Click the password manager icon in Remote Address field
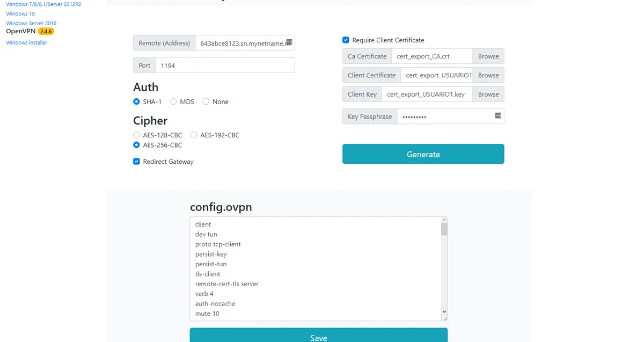The height and width of the screenshot is (342, 644). 289,42
